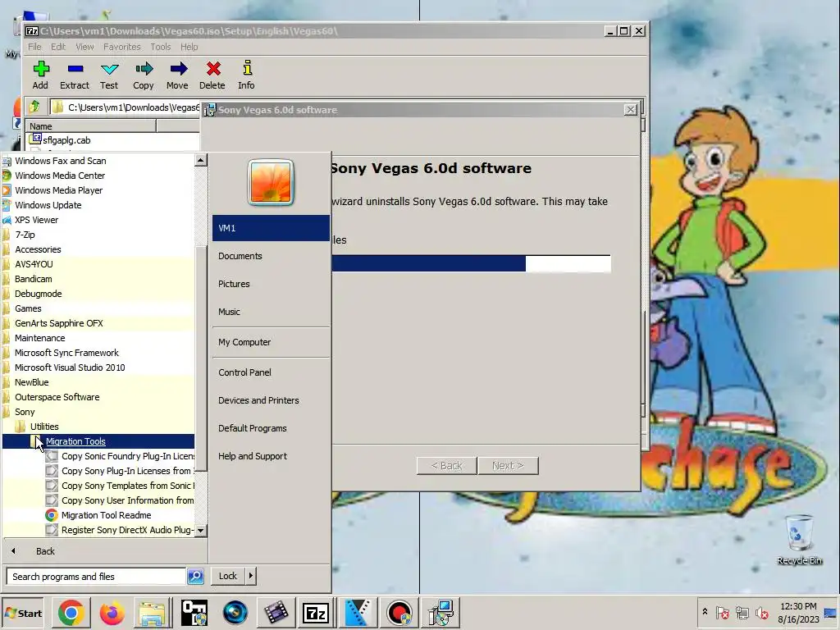Open My Computer from Start menu
Screen dimensions: 840x630
click(x=244, y=342)
